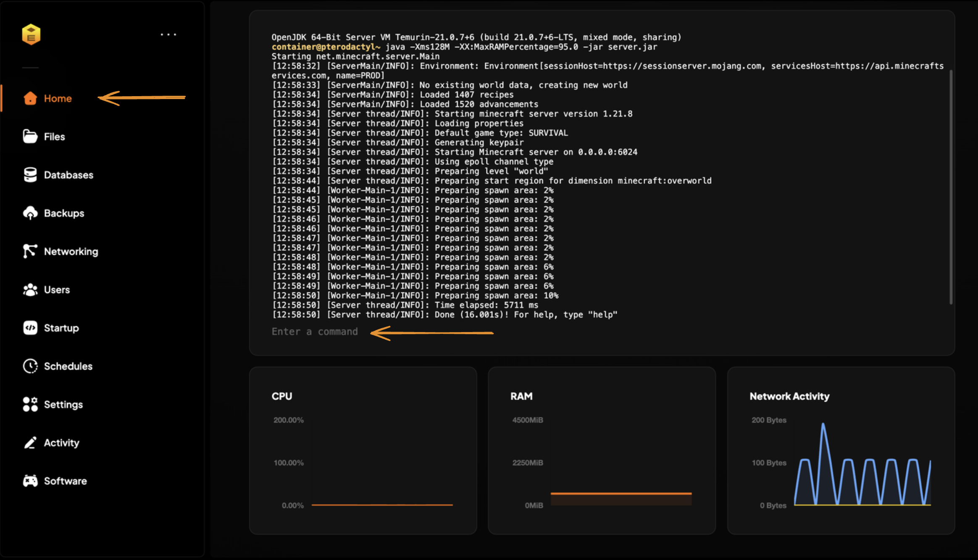Click the CPU usage graph panel
The image size is (978, 560).
click(363, 451)
